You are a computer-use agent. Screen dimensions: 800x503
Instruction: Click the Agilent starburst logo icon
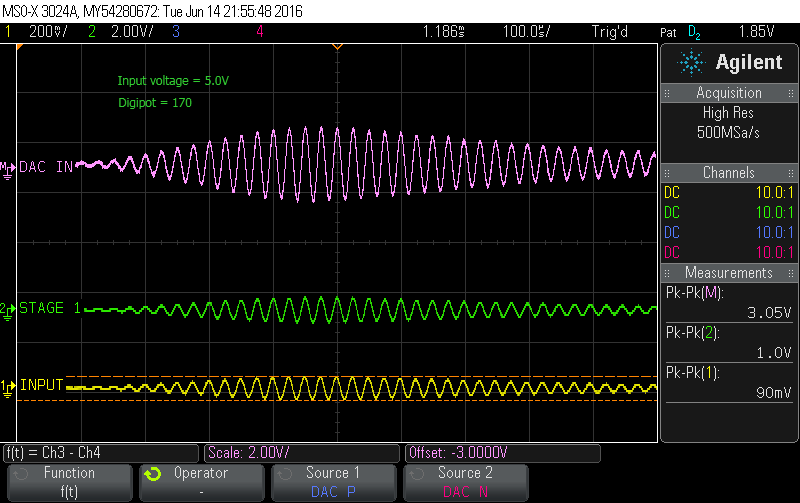pos(691,62)
